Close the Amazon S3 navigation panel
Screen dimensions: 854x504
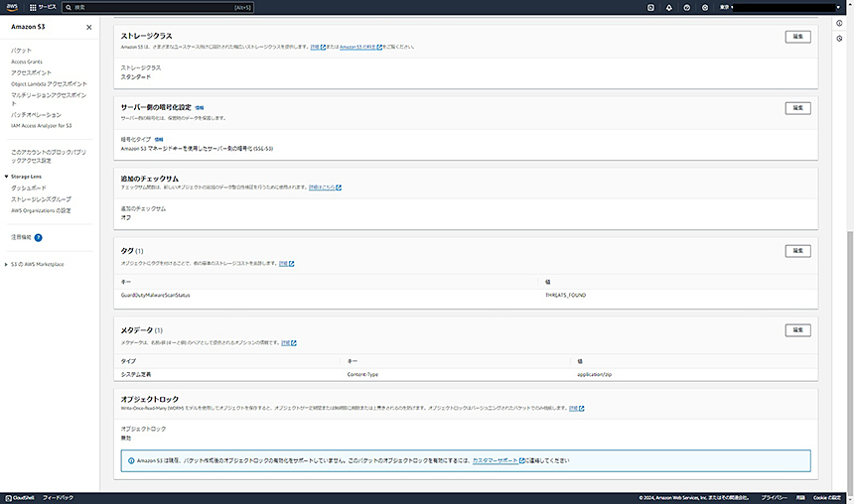point(88,27)
